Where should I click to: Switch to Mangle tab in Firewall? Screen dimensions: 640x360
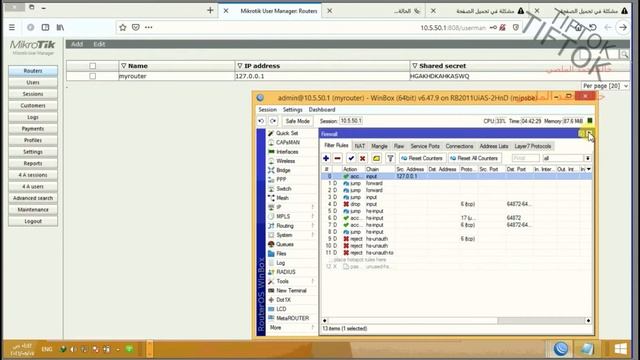tap(379, 146)
